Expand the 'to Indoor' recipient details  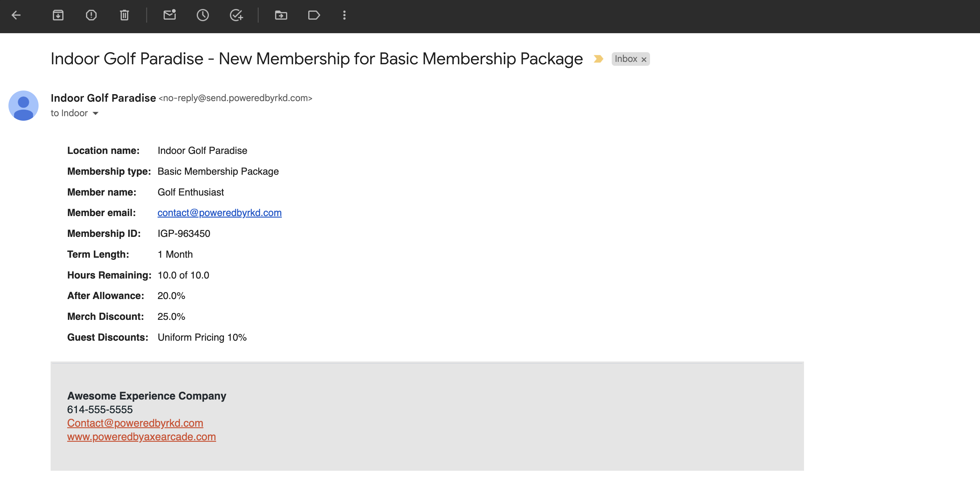96,113
